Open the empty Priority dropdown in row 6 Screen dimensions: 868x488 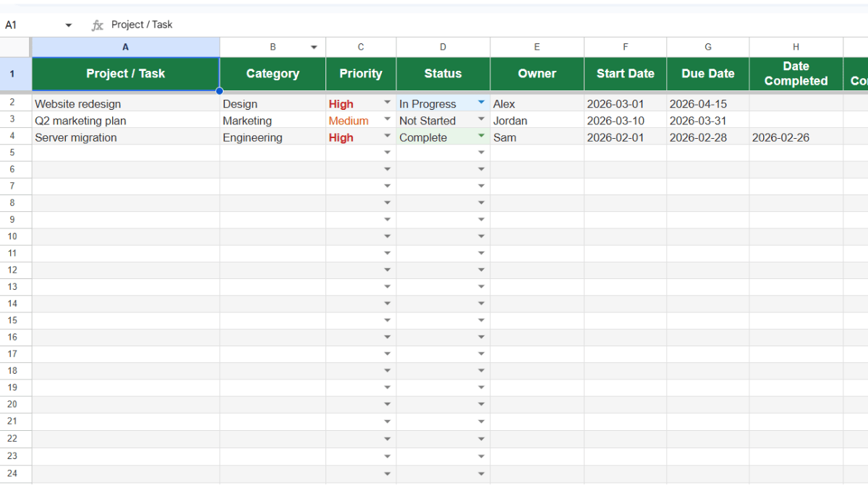388,168
